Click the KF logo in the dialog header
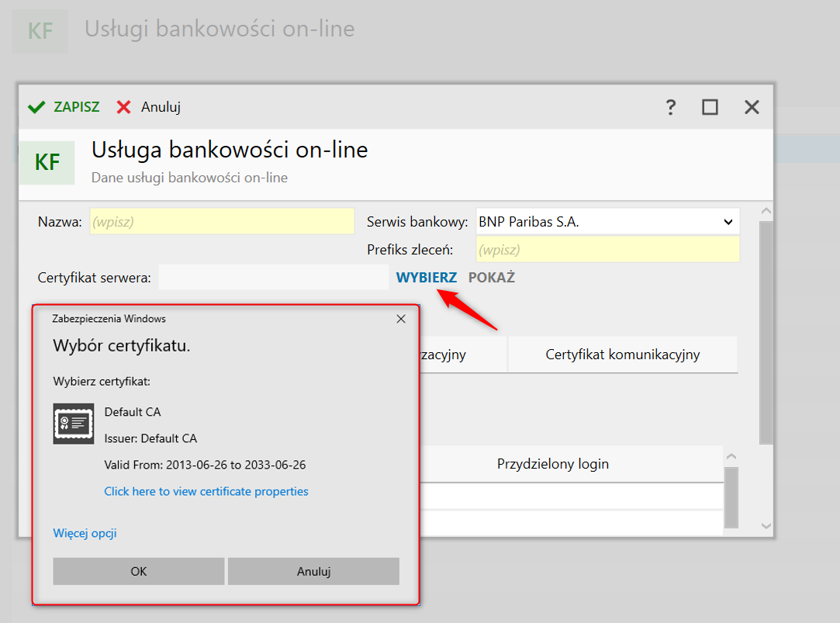 (x=47, y=162)
